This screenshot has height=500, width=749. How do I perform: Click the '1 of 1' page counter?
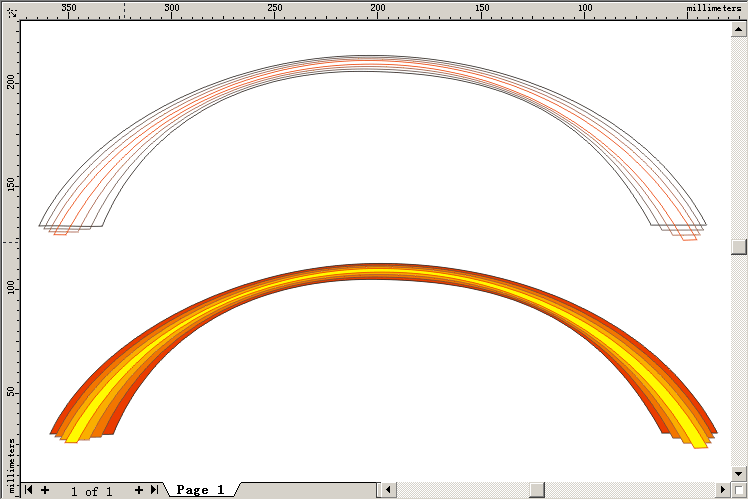click(x=91, y=491)
